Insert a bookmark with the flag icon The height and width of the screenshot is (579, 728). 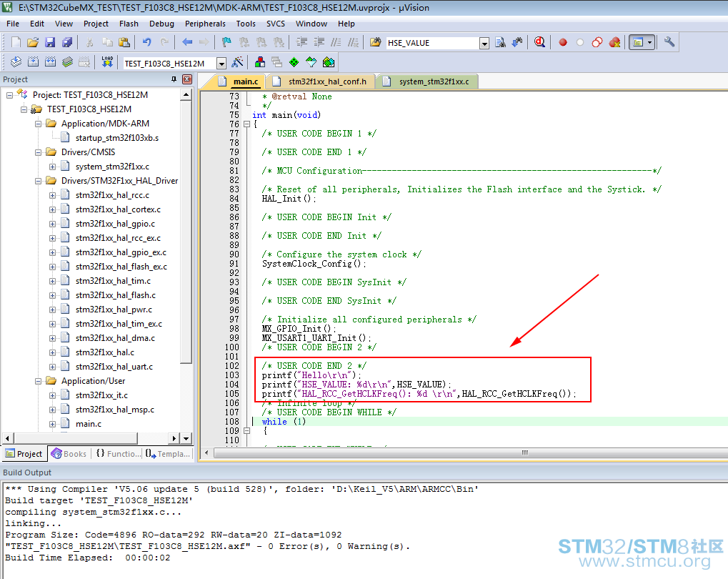226,42
